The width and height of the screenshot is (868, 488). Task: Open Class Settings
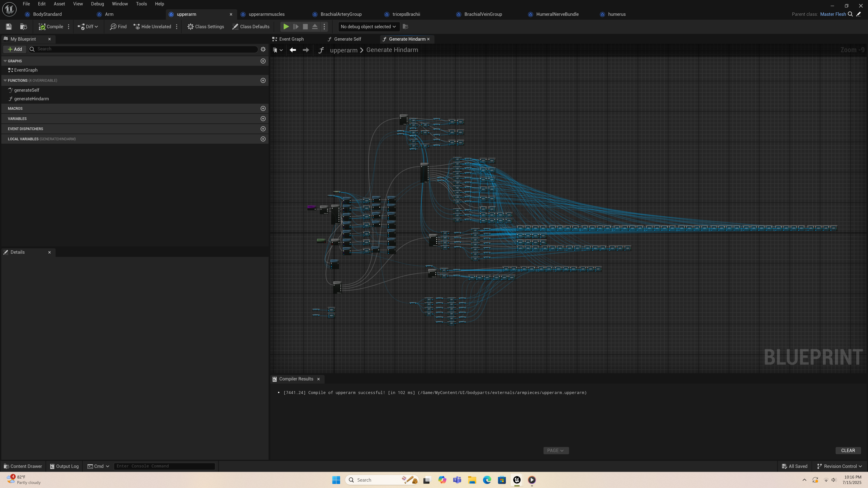205,27
